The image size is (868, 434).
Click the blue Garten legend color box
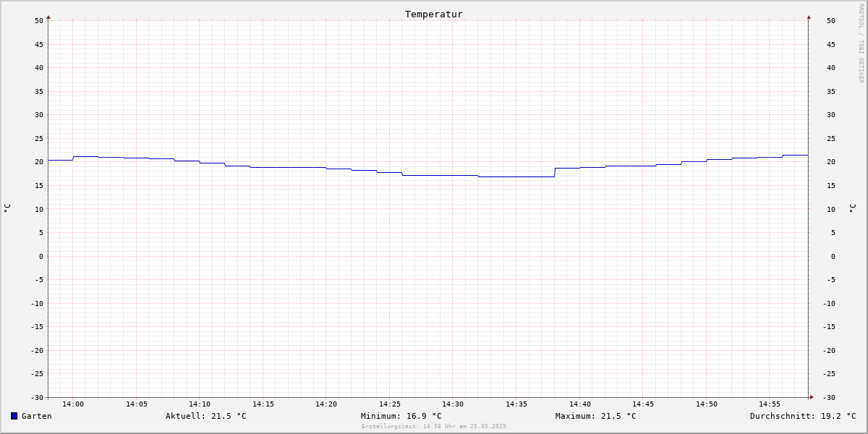click(x=14, y=416)
